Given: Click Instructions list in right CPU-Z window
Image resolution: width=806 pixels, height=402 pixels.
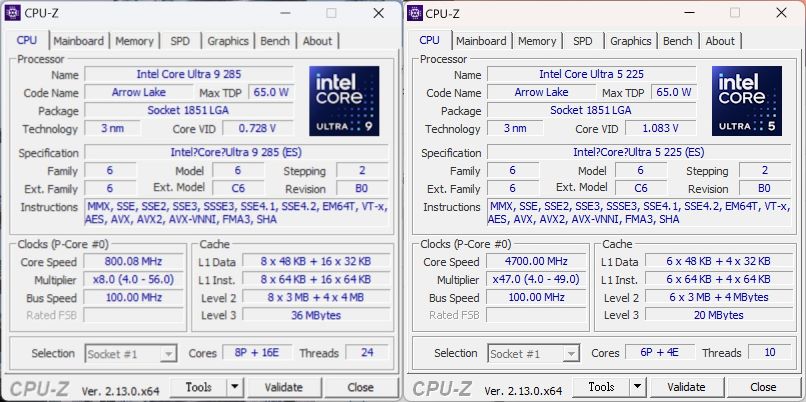Looking at the screenshot, I should point(639,213).
